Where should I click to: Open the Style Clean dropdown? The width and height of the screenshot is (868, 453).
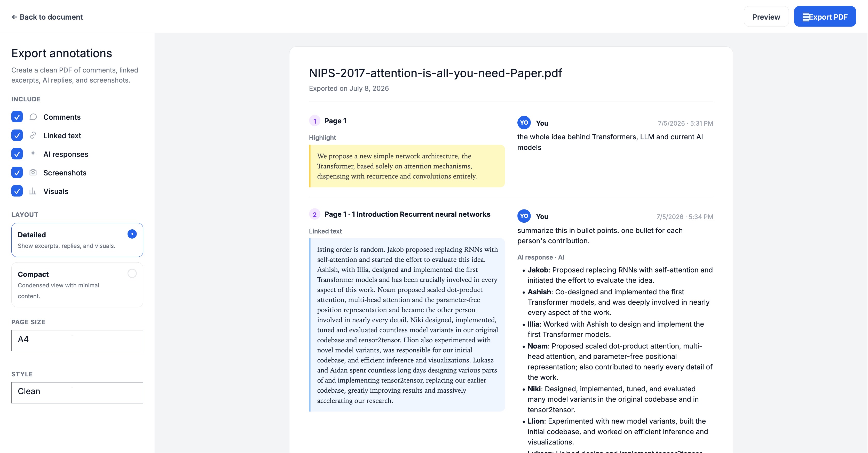click(77, 392)
